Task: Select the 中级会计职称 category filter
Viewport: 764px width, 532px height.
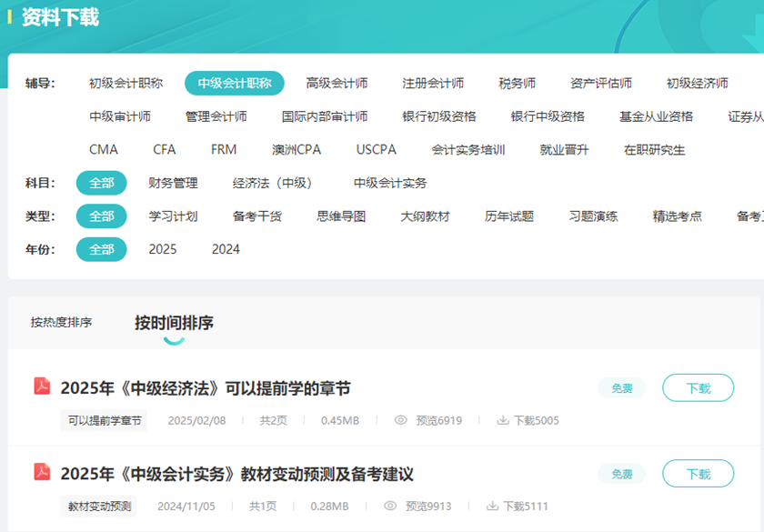Action: coord(235,83)
